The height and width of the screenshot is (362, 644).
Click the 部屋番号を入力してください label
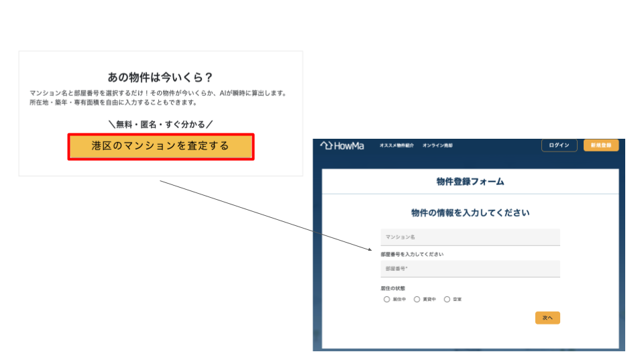(x=412, y=255)
